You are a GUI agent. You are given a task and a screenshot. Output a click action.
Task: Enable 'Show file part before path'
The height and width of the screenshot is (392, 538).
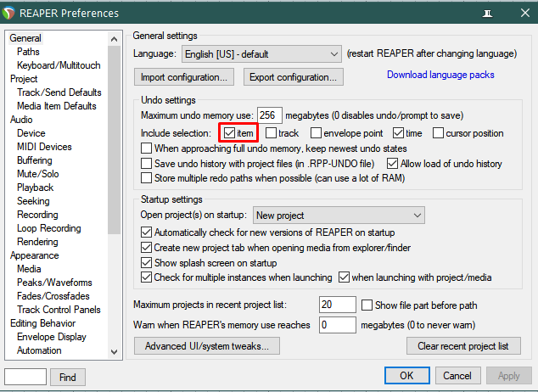click(x=367, y=305)
